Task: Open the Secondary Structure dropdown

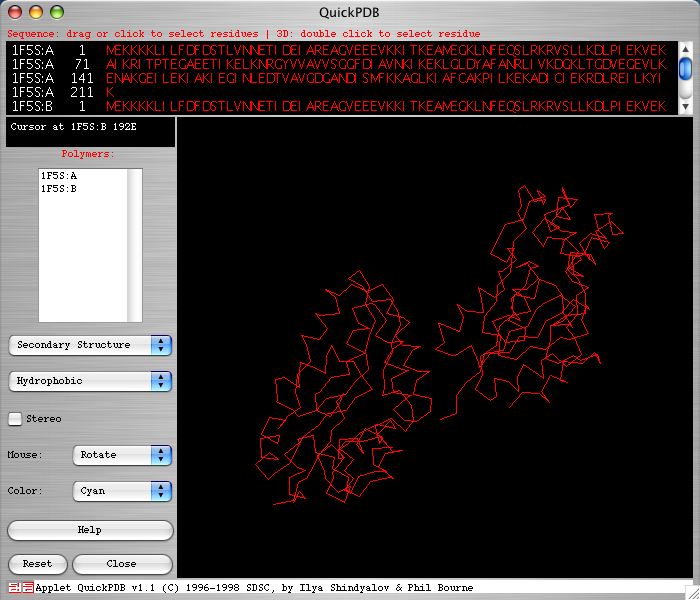Action: pyautogui.click(x=90, y=345)
